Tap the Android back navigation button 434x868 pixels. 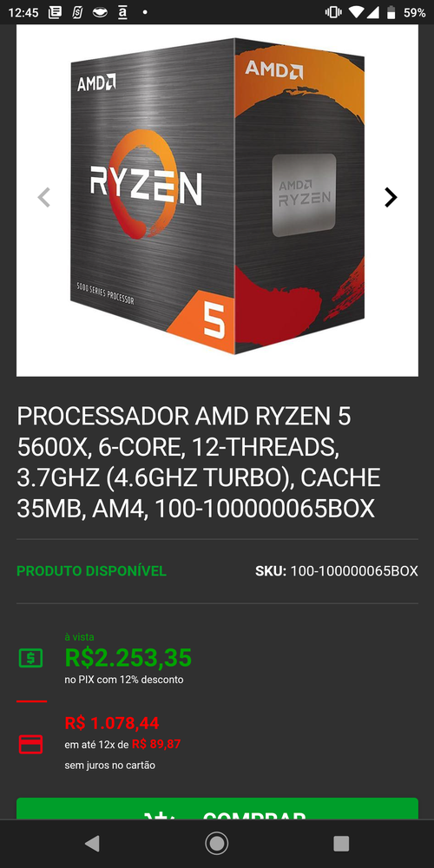92,843
